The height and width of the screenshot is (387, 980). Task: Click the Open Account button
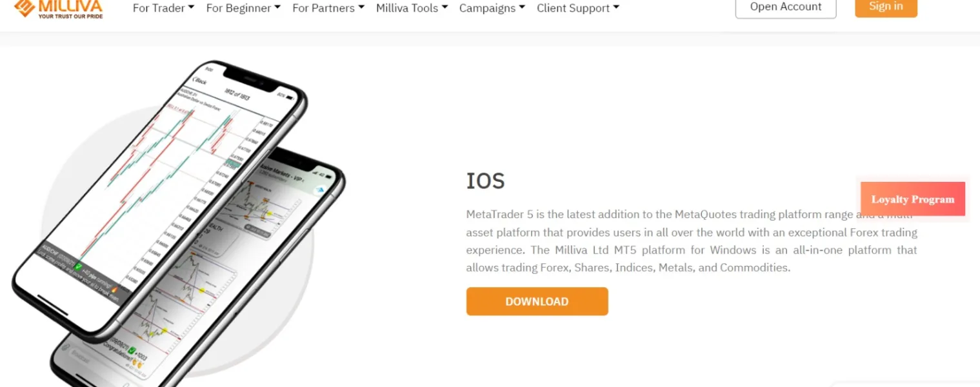click(x=786, y=7)
